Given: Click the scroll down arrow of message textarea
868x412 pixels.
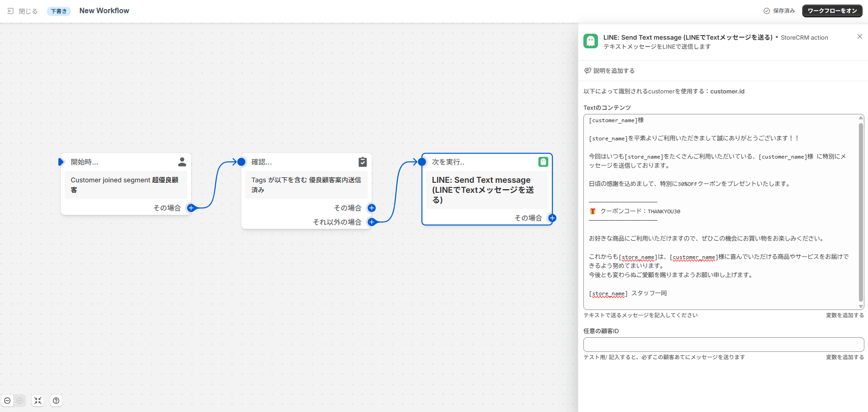Looking at the screenshot, I should point(861,306).
